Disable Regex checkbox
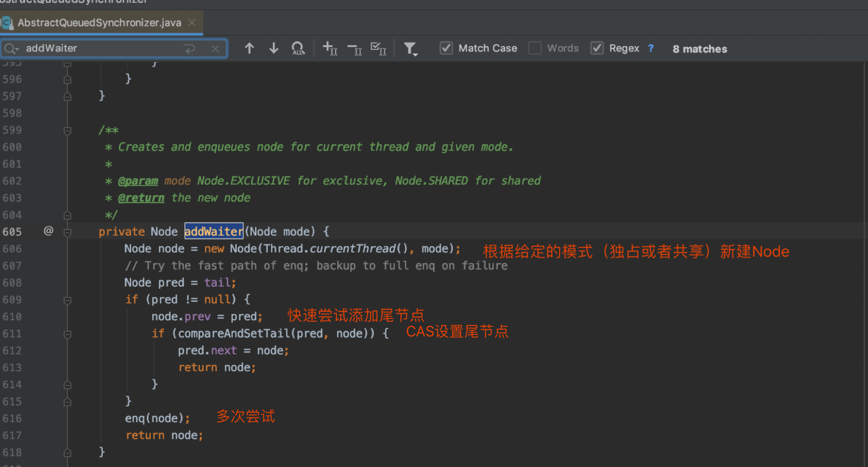868x467 pixels. click(597, 48)
